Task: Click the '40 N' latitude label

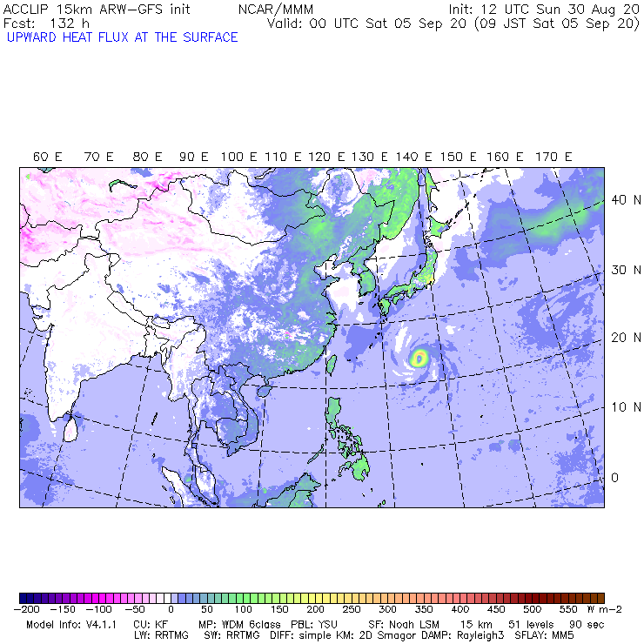Action: pyautogui.click(x=626, y=200)
